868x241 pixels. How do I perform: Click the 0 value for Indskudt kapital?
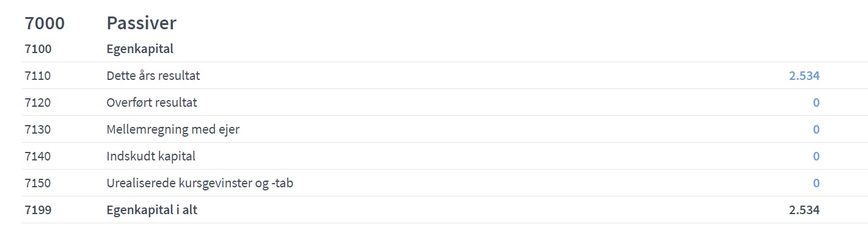click(816, 156)
